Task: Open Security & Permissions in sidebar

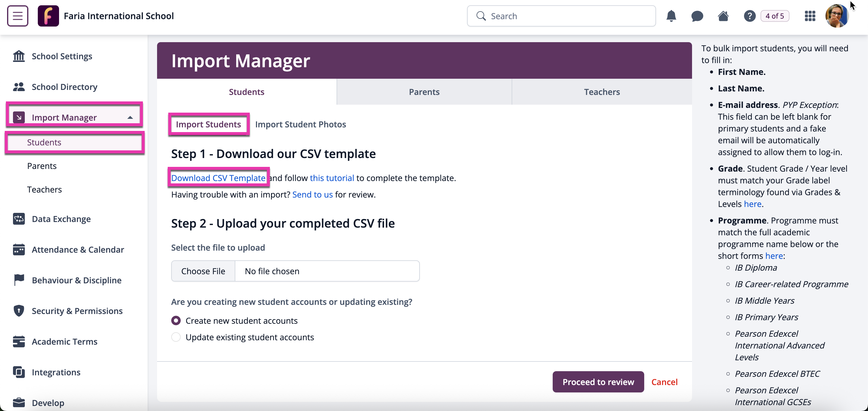Action: [x=77, y=311]
